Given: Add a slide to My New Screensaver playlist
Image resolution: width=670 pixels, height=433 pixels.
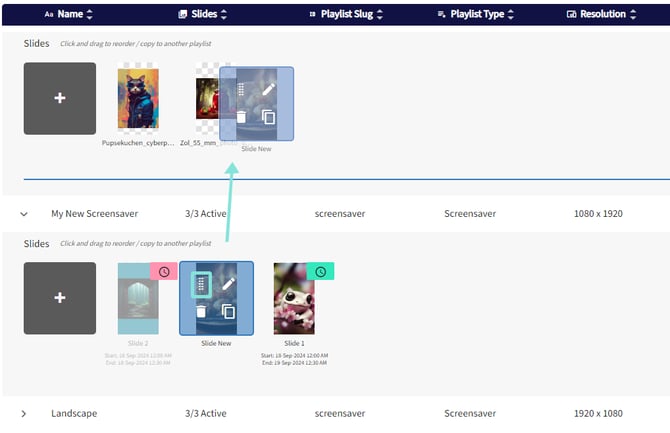Looking at the screenshot, I should point(60,298).
